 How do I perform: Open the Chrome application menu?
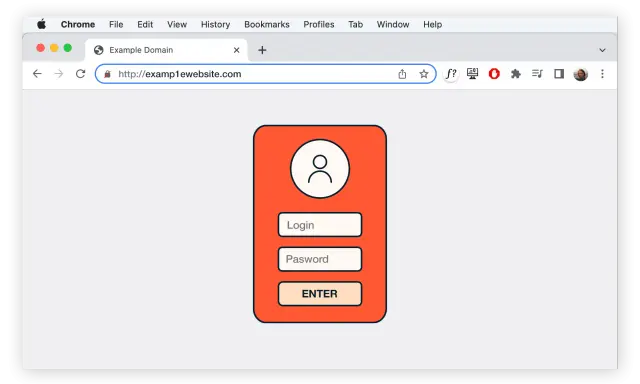pos(78,24)
